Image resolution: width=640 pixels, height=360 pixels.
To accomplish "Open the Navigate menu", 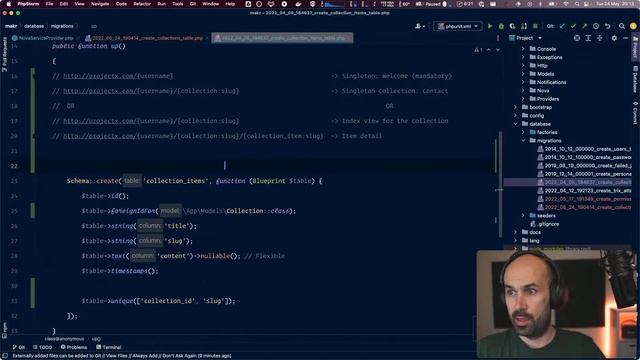I will click(100, 4).
